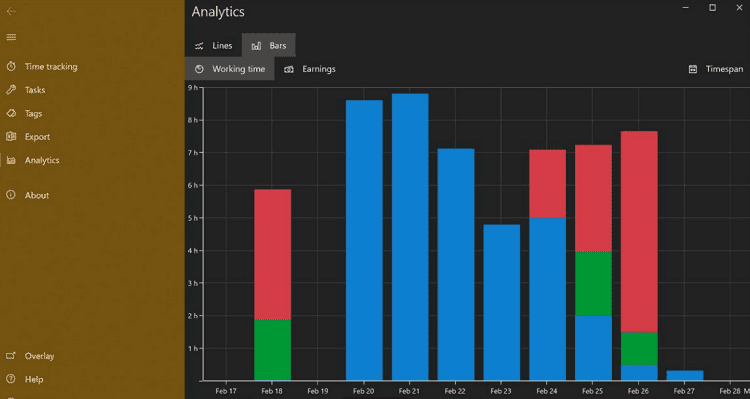Click the Earnings money icon

click(x=289, y=69)
